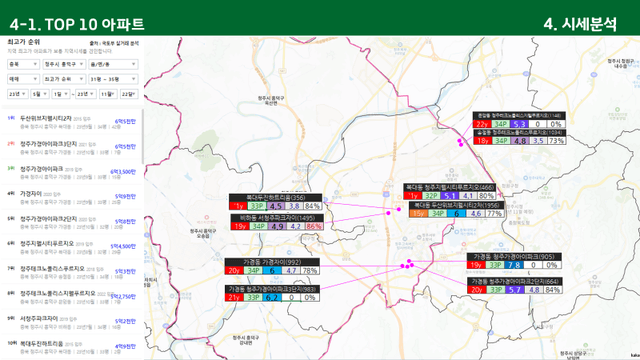The height and width of the screenshot is (360, 640).
Task: Open the 청주시 흥덕구 district dropdown
Action: tap(64, 64)
